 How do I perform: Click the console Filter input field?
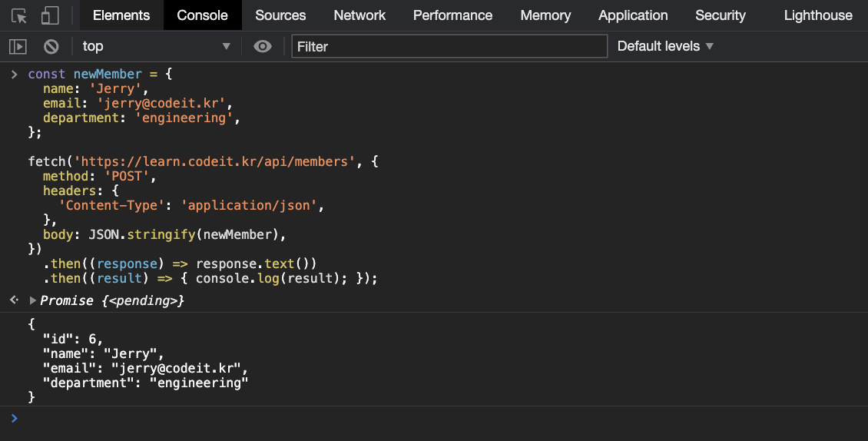[x=449, y=47]
